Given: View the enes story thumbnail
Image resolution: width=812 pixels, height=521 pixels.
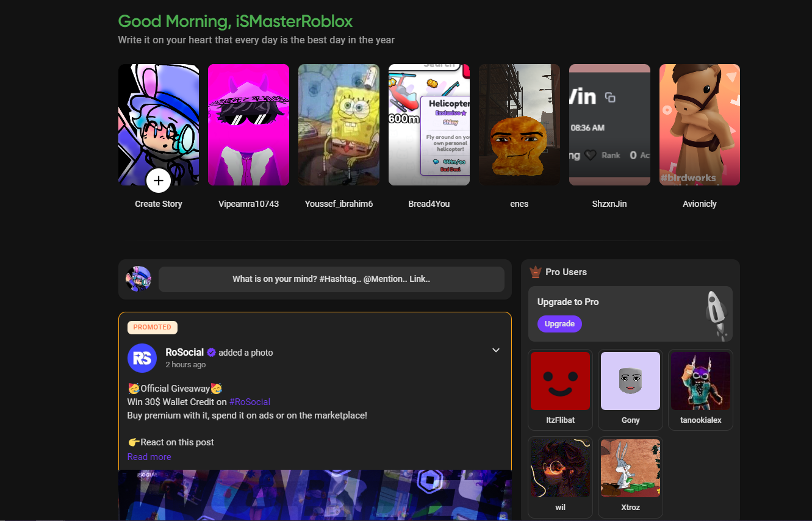Looking at the screenshot, I should pos(519,124).
